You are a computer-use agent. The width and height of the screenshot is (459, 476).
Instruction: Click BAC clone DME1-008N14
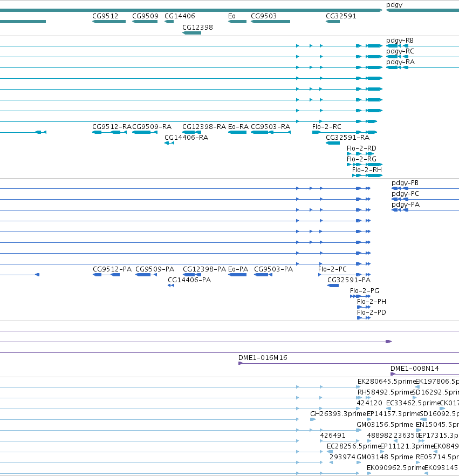click(x=424, y=374)
